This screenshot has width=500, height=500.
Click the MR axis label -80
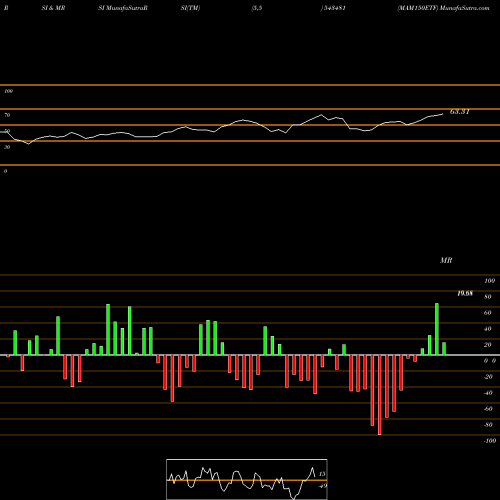click(x=488, y=425)
